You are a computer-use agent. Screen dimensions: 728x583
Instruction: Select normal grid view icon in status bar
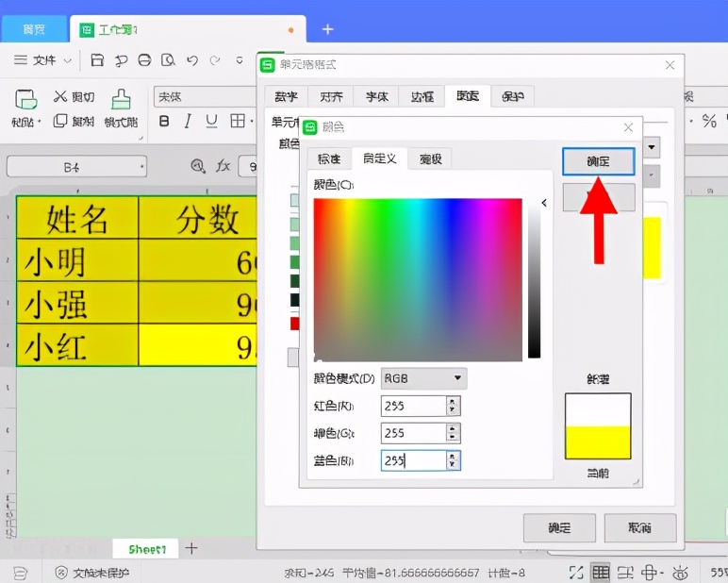[601, 573]
